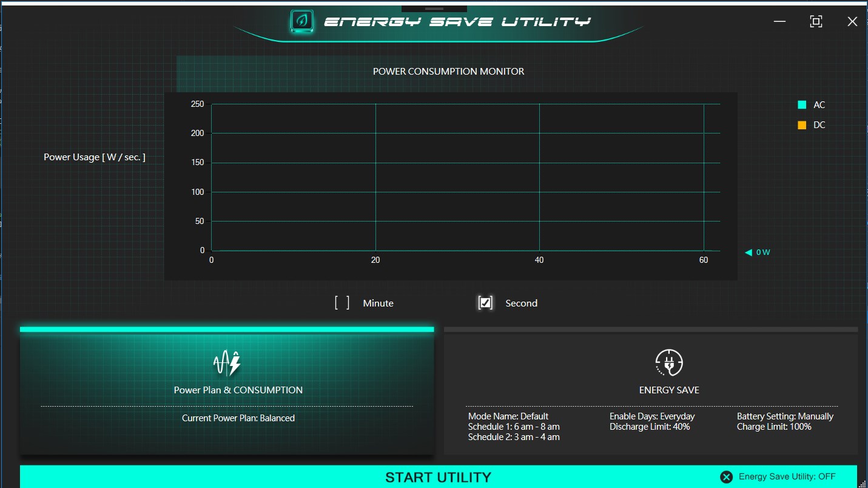Click "Enable Days: Everyday" text
Image resolution: width=868 pixels, height=488 pixels.
click(x=652, y=416)
